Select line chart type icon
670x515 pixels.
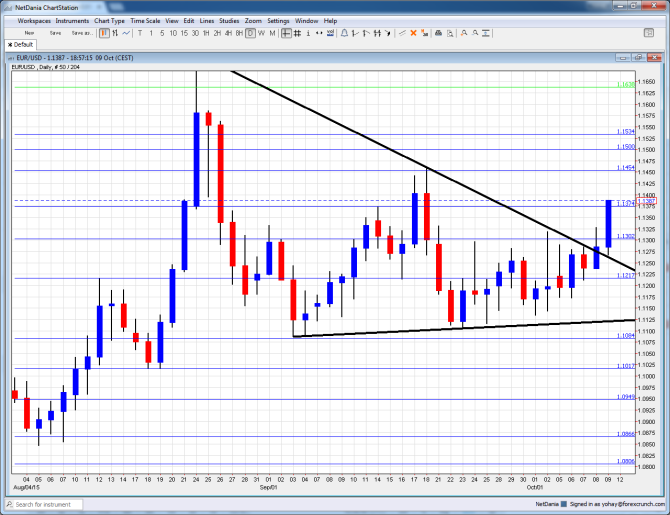click(x=126, y=33)
